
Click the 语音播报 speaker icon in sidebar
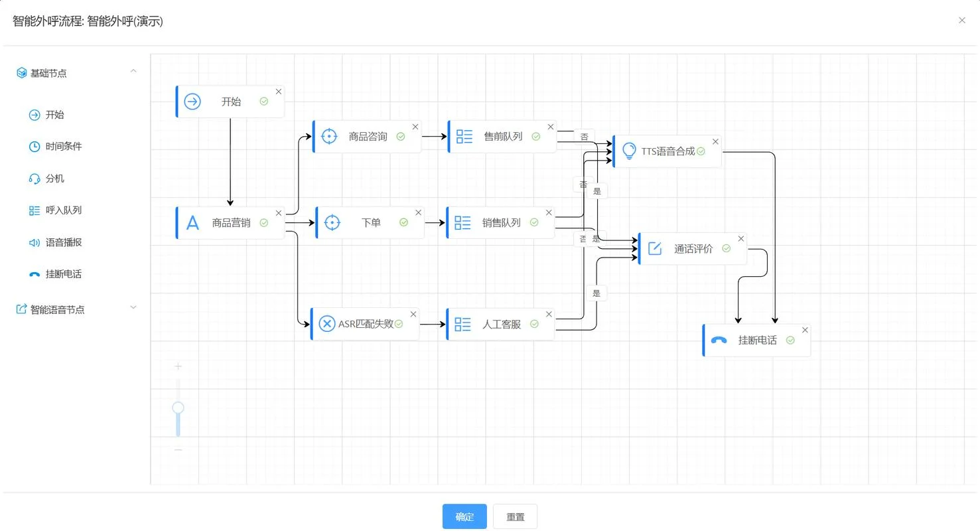pos(35,242)
